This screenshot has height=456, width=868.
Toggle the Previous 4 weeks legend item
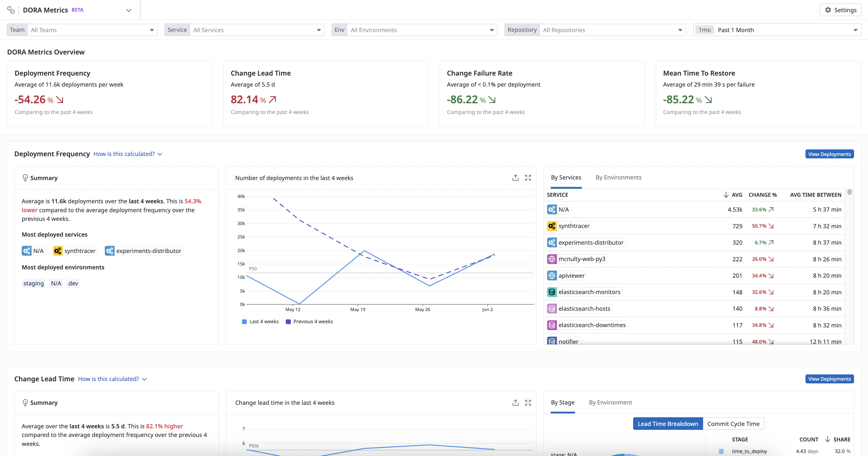(309, 321)
